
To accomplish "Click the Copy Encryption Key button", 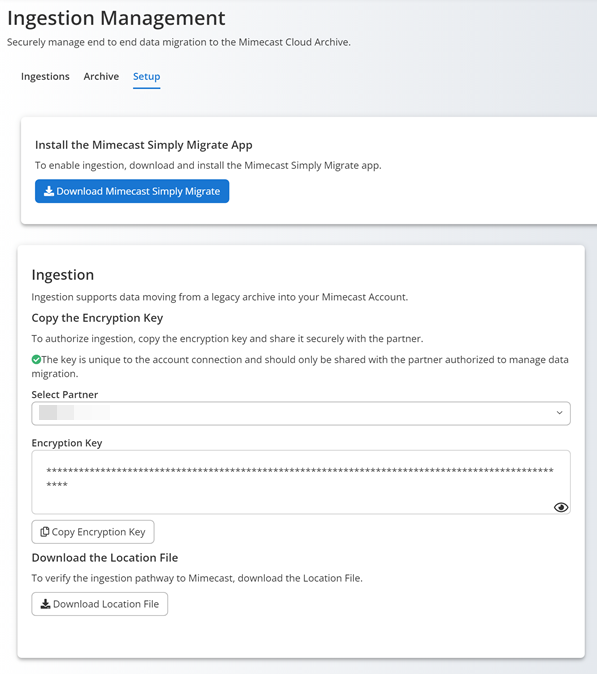I will 93,532.
